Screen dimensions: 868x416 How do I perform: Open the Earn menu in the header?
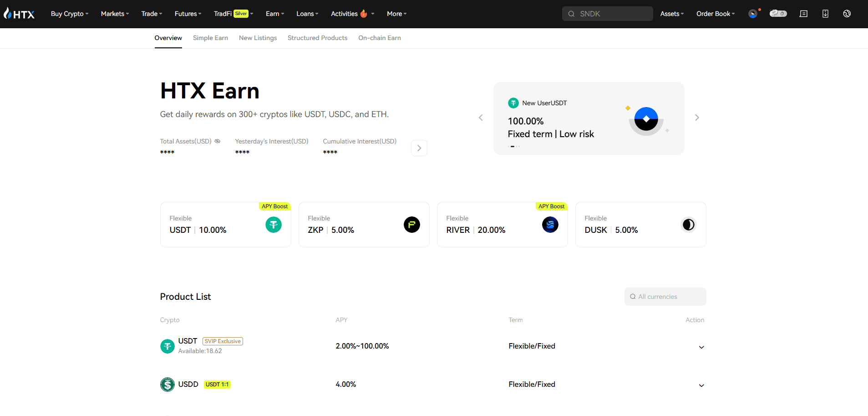point(275,14)
